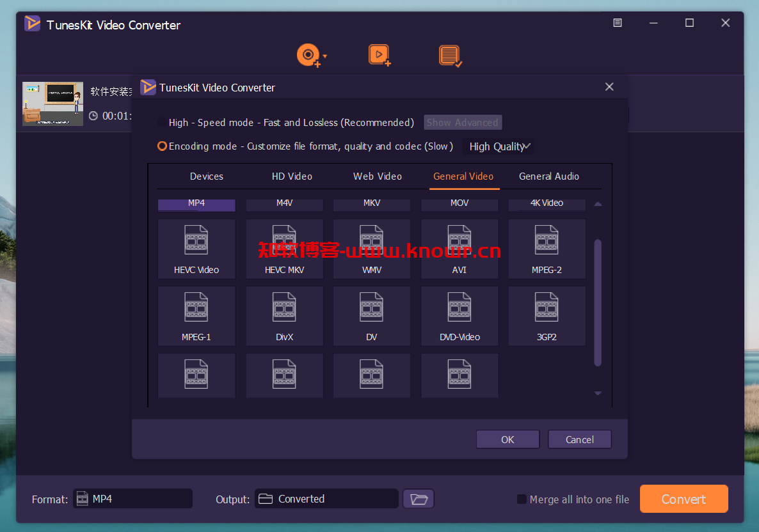This screenshot has width=759, height=532.
Task: Pick the MPEG-2 format
Action: click(547, 249)
